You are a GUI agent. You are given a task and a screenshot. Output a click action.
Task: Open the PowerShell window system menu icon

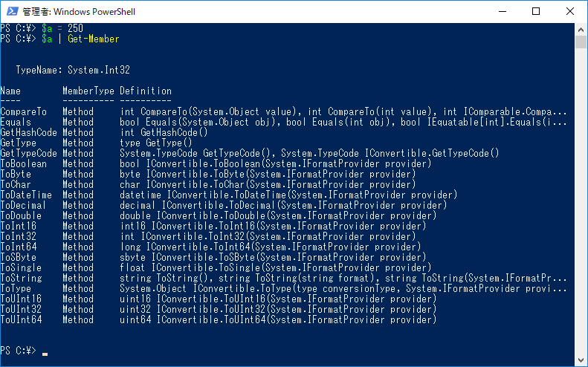[12, 11]
